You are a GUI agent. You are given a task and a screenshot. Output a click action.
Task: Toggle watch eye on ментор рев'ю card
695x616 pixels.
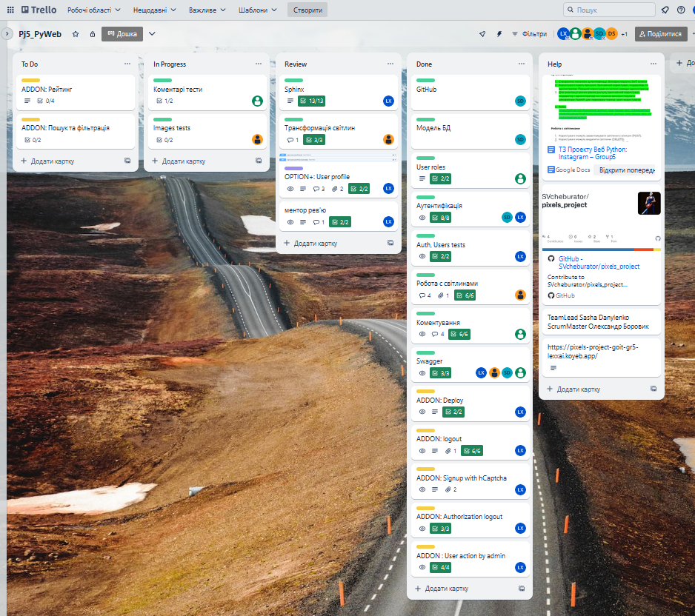coord(290,222)
